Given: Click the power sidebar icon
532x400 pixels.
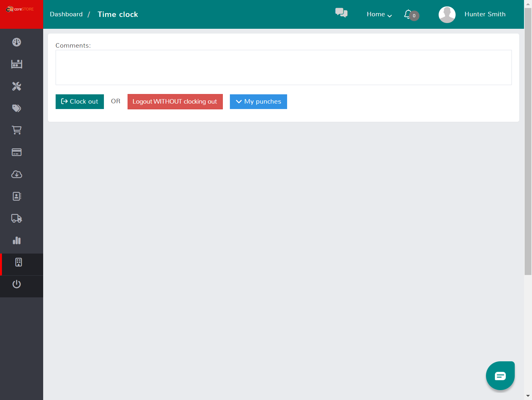Looking at the screenshot, I should 17,284.
